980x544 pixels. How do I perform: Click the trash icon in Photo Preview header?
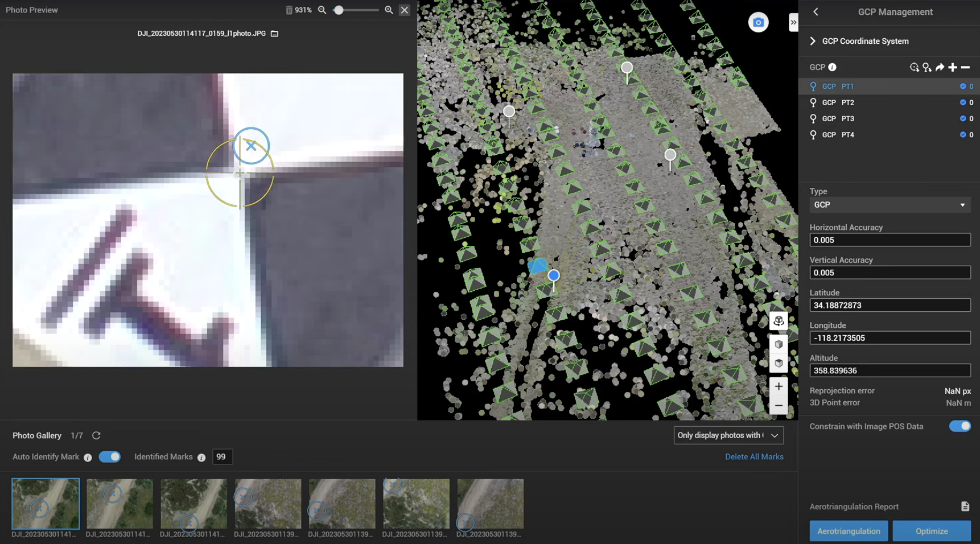pos(289,10)
